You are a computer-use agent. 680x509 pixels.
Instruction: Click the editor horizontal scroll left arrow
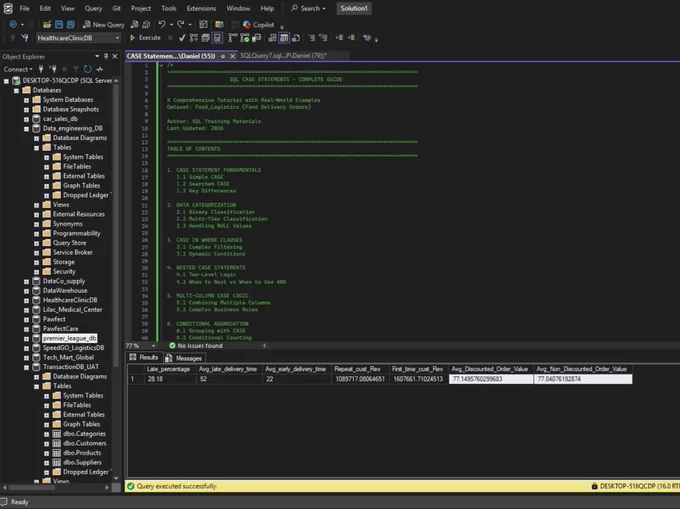click(x=264, y=346)
